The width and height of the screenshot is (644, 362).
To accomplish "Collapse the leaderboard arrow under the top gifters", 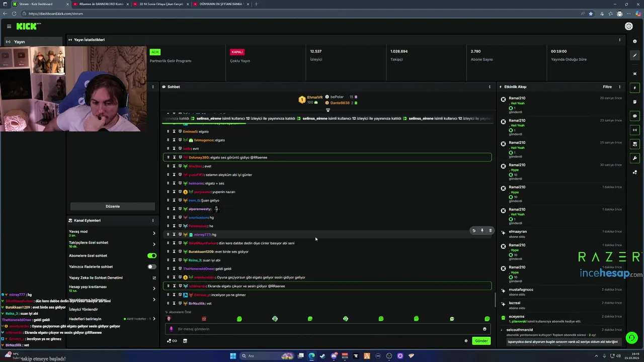I will tap(328, 110).
